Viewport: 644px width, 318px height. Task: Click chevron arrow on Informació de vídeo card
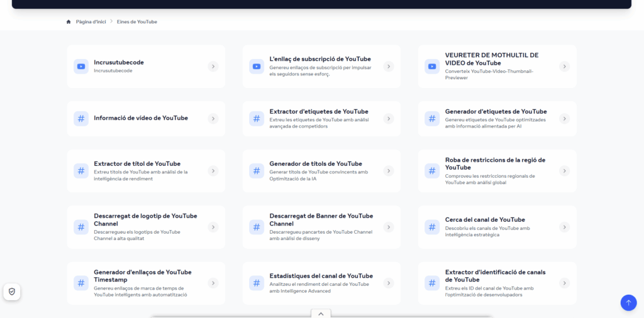pyautogui.click(x=213, y=119)
